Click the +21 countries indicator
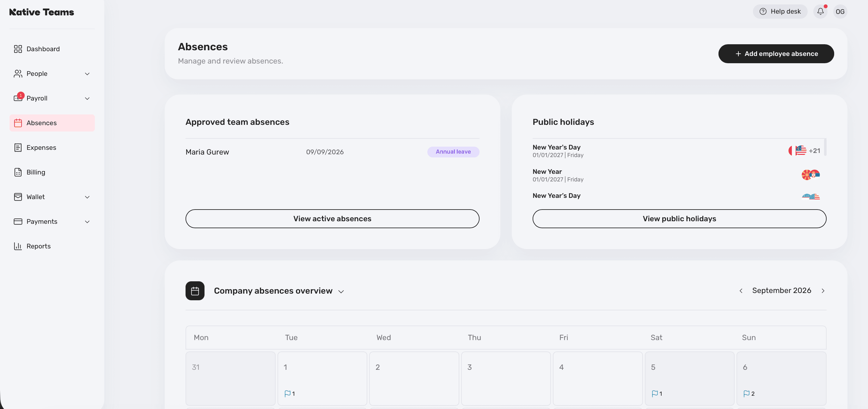 [814, 150]
